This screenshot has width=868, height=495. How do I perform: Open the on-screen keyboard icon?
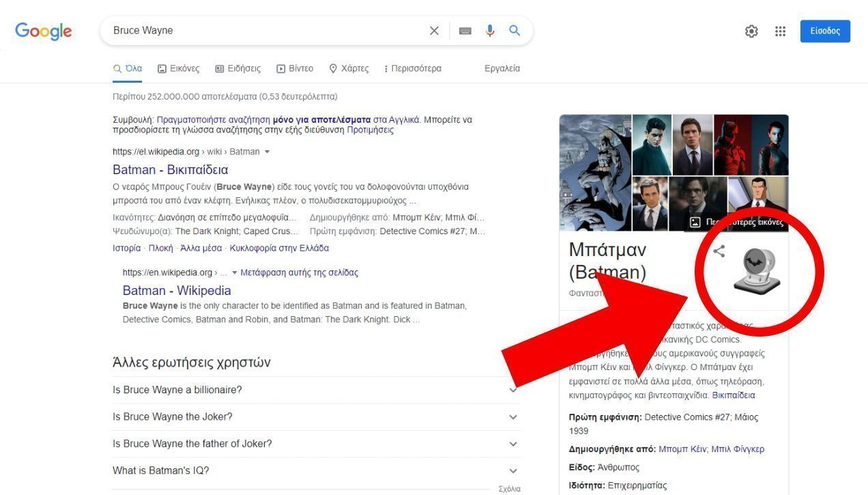coord(465,31)
